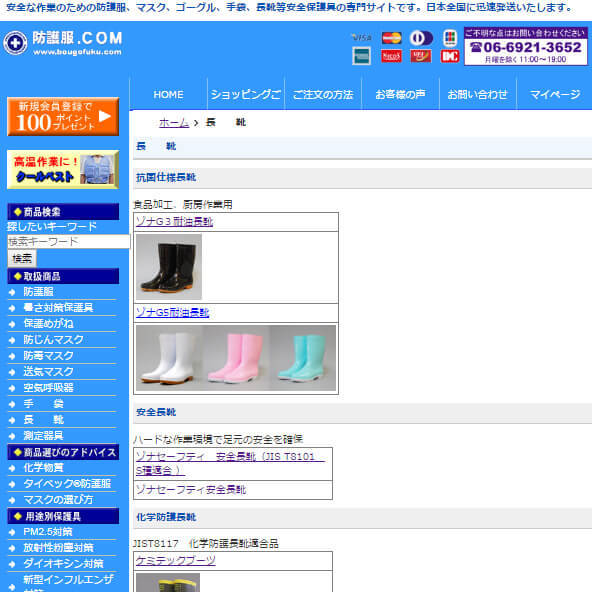Click the 化学防護長靴 section heading
592x592 pixels.
[166, 517]
